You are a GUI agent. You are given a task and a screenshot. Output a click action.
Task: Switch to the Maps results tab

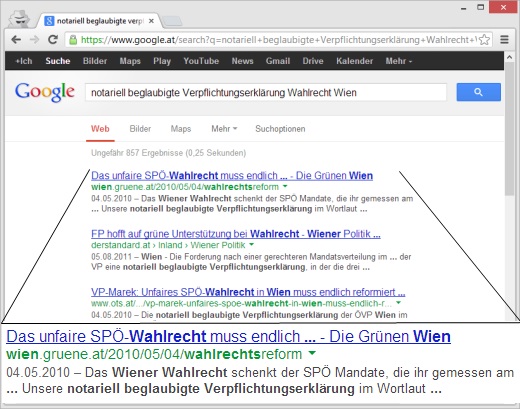pyautogui.click(x=181, y=129)
